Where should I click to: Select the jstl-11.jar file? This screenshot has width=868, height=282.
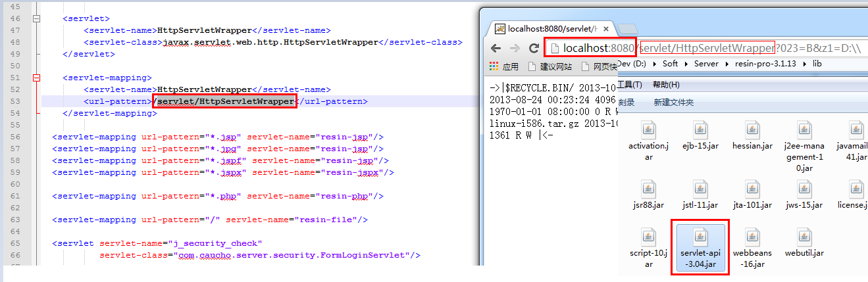pos(700,195)
